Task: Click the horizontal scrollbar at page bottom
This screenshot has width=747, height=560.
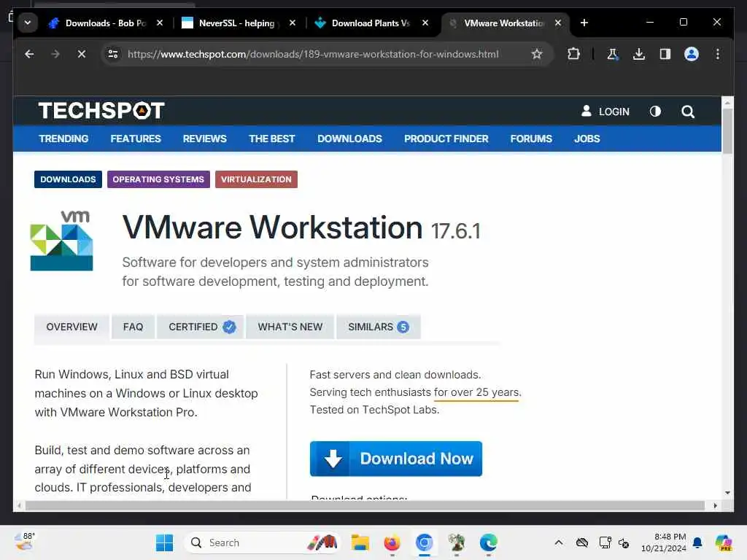Action: coord(365,506)
